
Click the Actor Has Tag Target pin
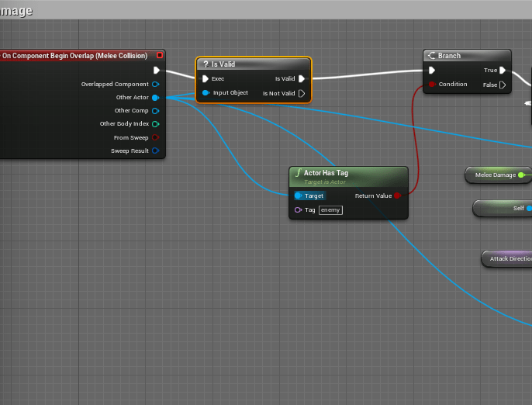[x=299, y=196]
